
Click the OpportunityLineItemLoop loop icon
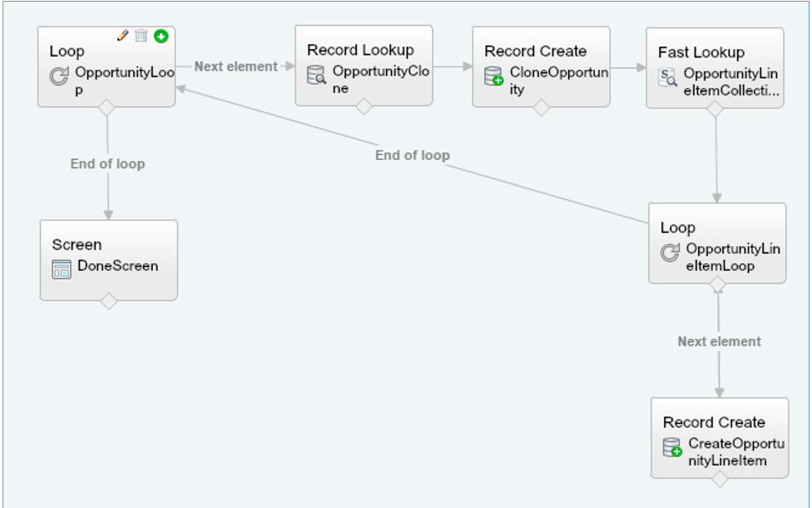(x=670, y=253)
